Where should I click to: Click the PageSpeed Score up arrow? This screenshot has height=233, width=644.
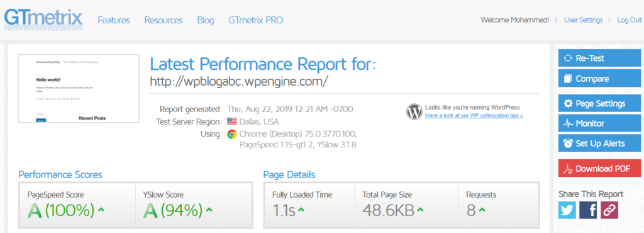[101, 210]
